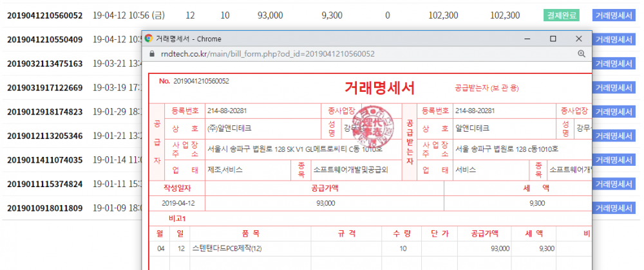View 거래명세서 for order 2019032113475163
This screenshot has width=644, height=270.
(x=614, y=64)
